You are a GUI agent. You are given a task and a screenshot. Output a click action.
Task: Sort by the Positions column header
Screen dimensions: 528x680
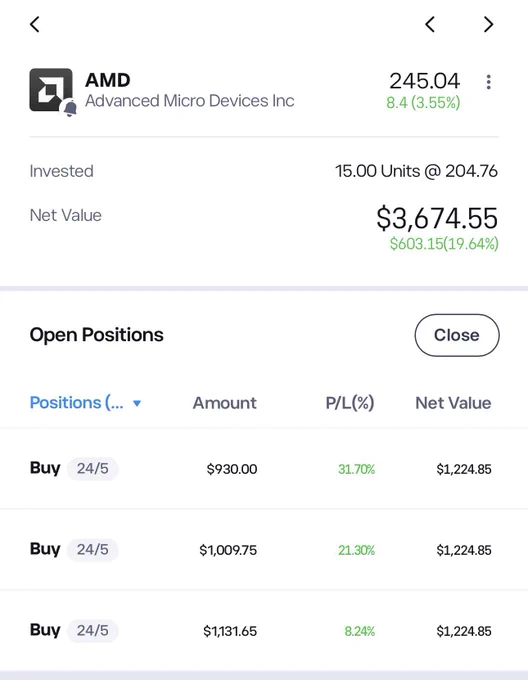pos(77,403)
